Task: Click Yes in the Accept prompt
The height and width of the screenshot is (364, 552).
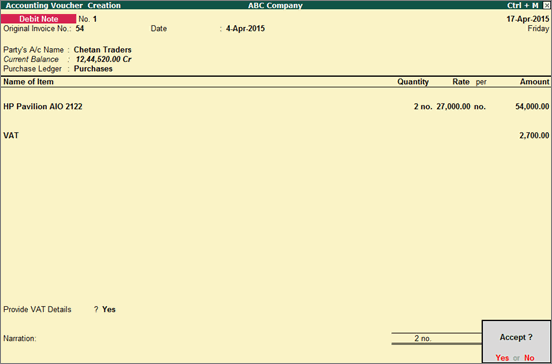Action: coord(502,358)
